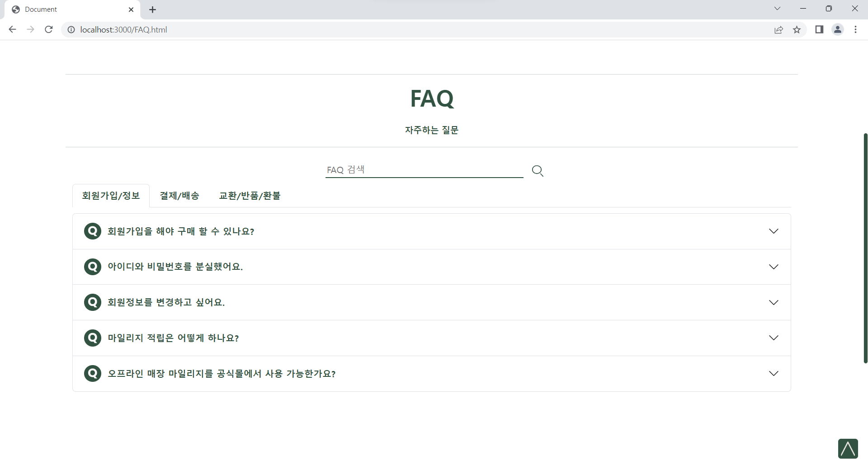868x460 pixels.
Task: Select the 회원가입/정보 tab
Action: pyautogui.click(x=111, y=196)
